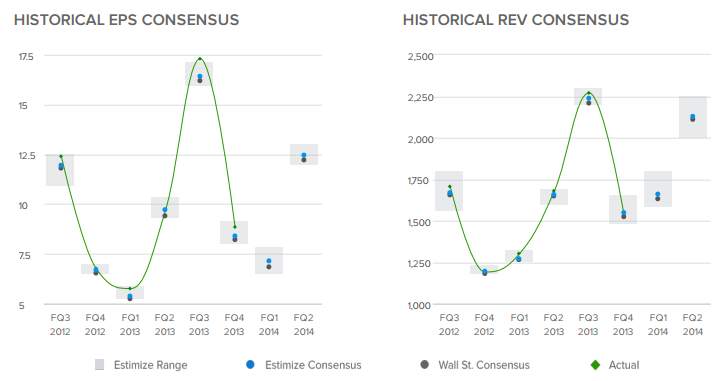Click EPS Wall St. dot for FQ1 2014
Screen dimensions: 726x381
tap(269, 267)
